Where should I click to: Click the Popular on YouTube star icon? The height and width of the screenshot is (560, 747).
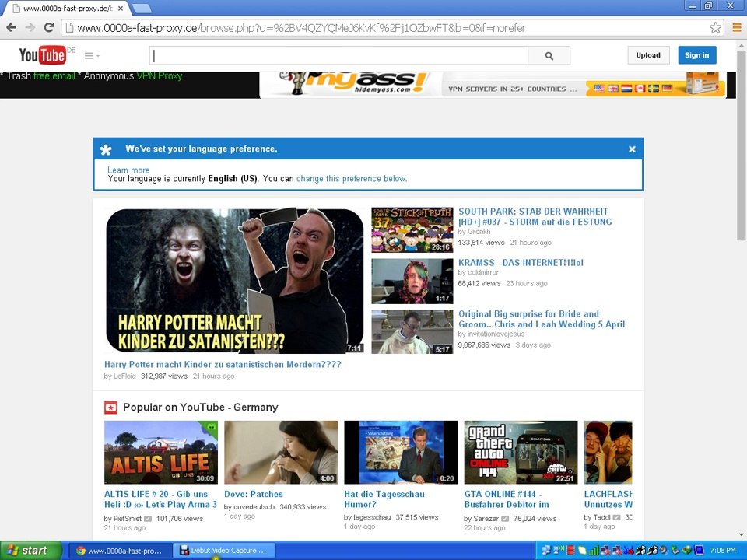(x=110, y=408)
